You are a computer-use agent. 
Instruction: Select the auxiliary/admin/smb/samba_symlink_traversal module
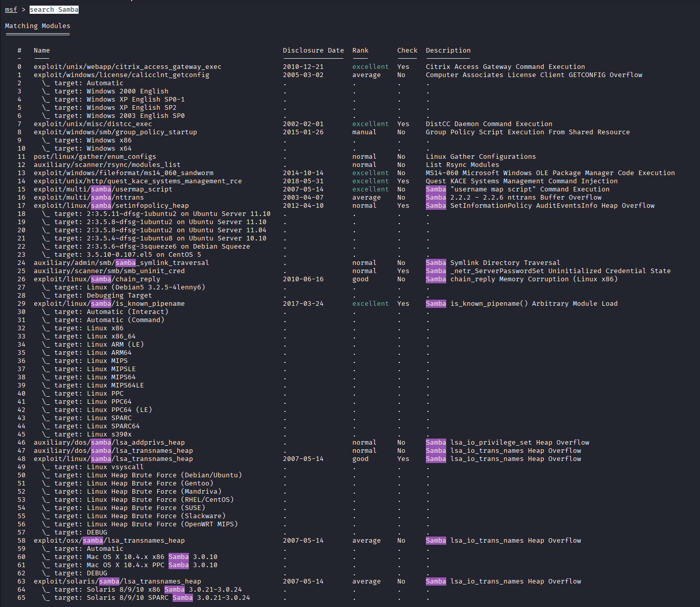coord(121,263)
